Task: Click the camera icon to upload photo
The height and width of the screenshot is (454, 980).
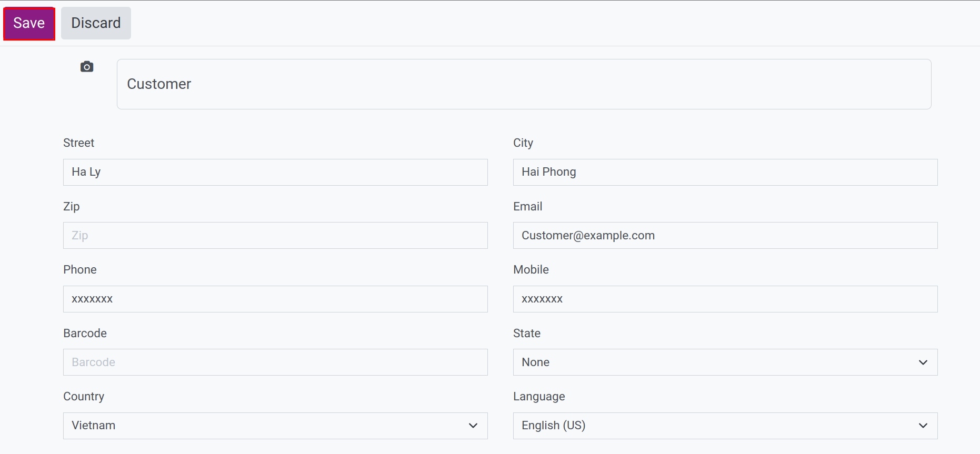Action: click(87, 67)
